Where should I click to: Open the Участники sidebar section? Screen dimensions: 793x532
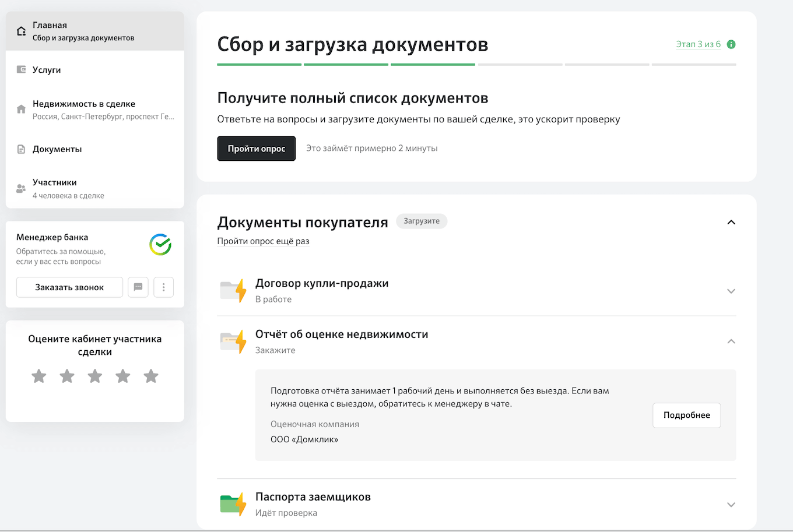(x=95, y=188)
